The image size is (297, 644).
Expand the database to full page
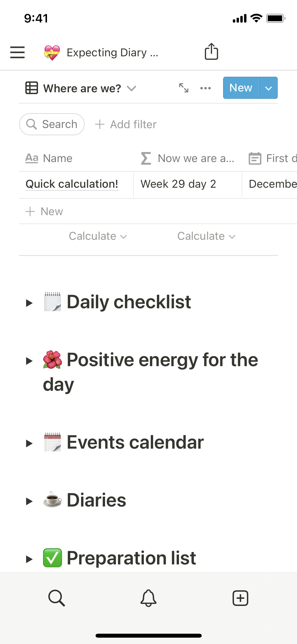coord(184,88)
